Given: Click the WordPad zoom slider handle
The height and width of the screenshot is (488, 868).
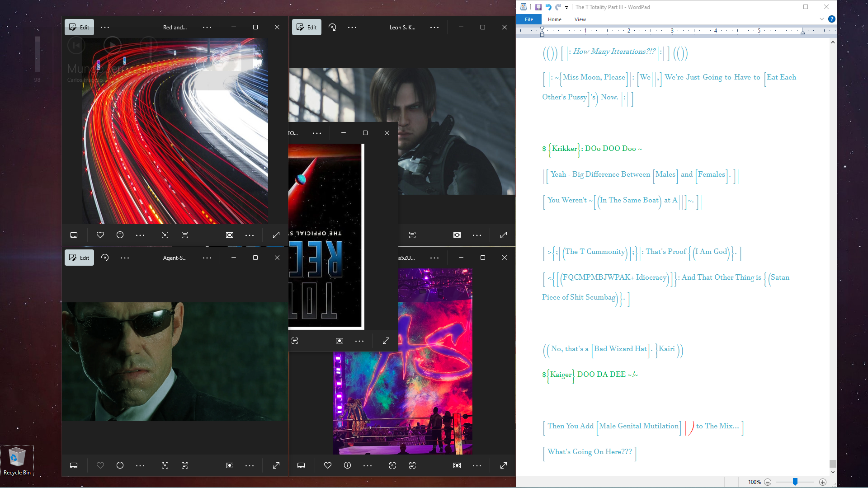Looking at the screenshot, I should click(x=795, y=482).
